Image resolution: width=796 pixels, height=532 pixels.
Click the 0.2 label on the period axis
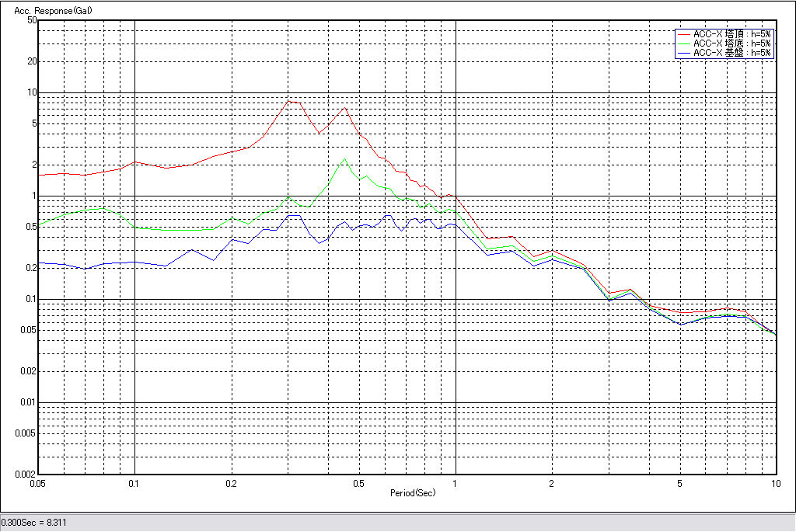click(231, 483)
